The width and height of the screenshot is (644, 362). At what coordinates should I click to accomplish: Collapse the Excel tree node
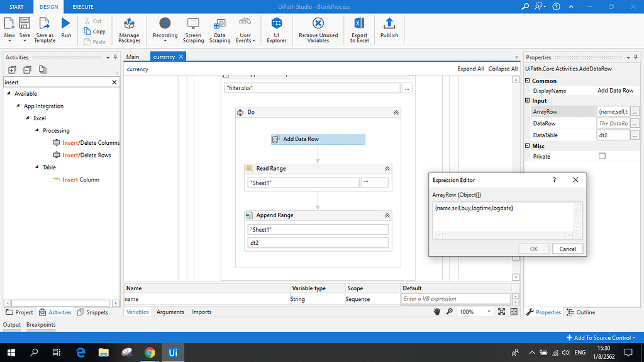point(28,118)
